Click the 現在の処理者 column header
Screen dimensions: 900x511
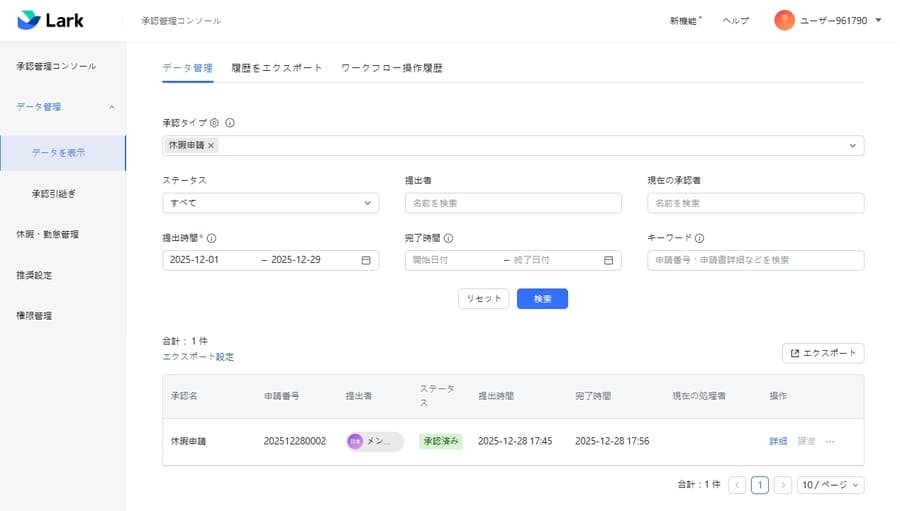[x=699, y=396]
